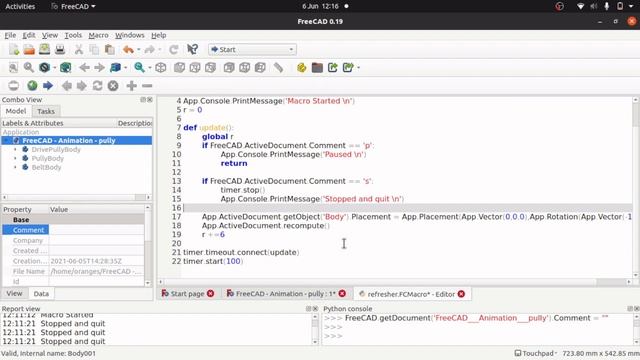
Task: Click the web Zoom Out minus icon
Action: pos(147,85)
